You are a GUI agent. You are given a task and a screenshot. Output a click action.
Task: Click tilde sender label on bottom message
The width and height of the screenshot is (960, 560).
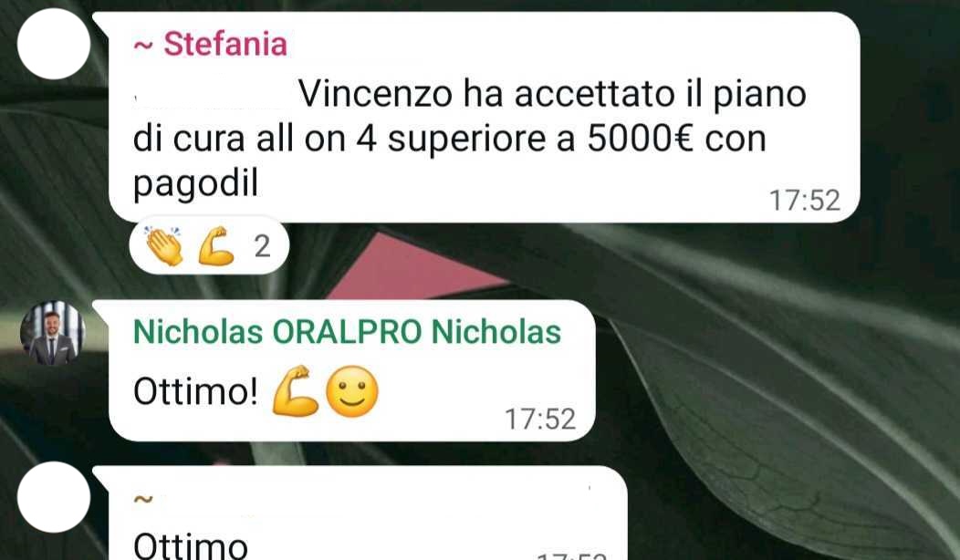(x=143, y=500)
